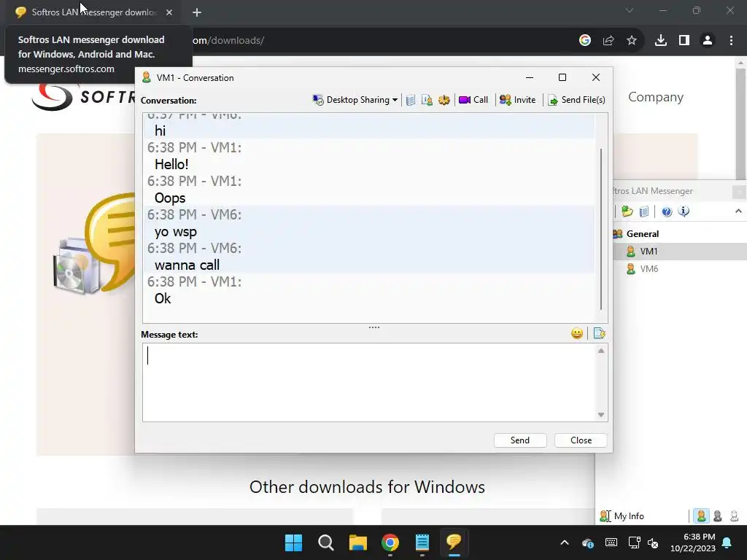Screen dimensions: 747x560
Task: Click Chrome icon in taskbar
Action: click(x=390, y=542)
